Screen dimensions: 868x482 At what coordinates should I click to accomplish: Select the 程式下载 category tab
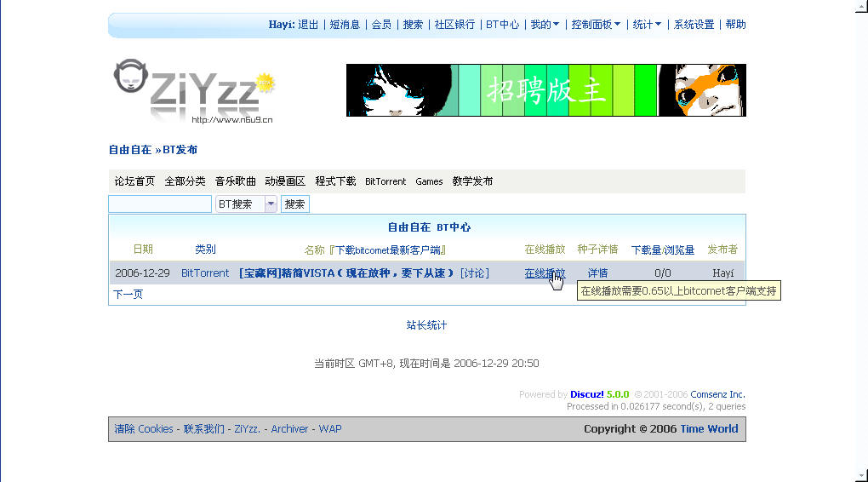click(335, 181)
